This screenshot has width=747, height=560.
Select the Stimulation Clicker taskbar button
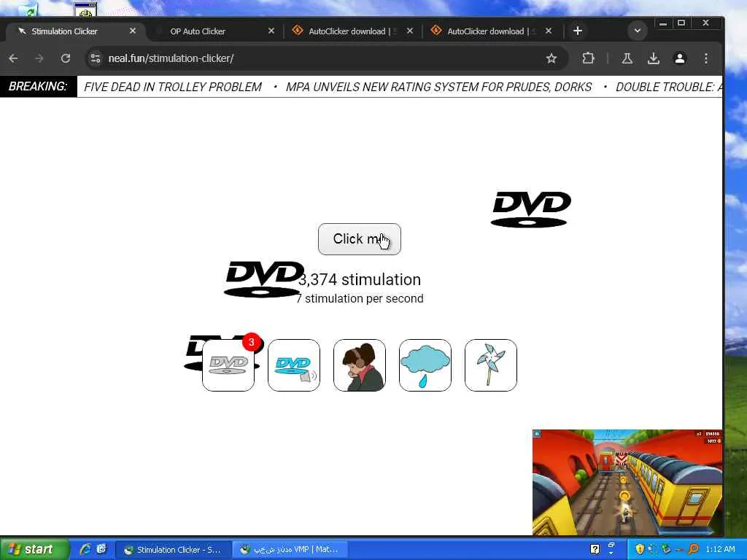[x=174, y=550]
